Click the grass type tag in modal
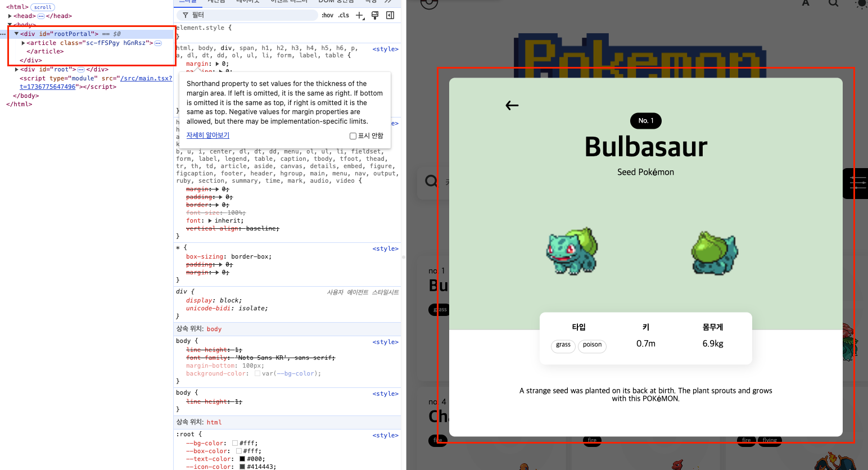The height and width of the screenshot is (470, 868). pyautogui.click(x=563, y=345)
